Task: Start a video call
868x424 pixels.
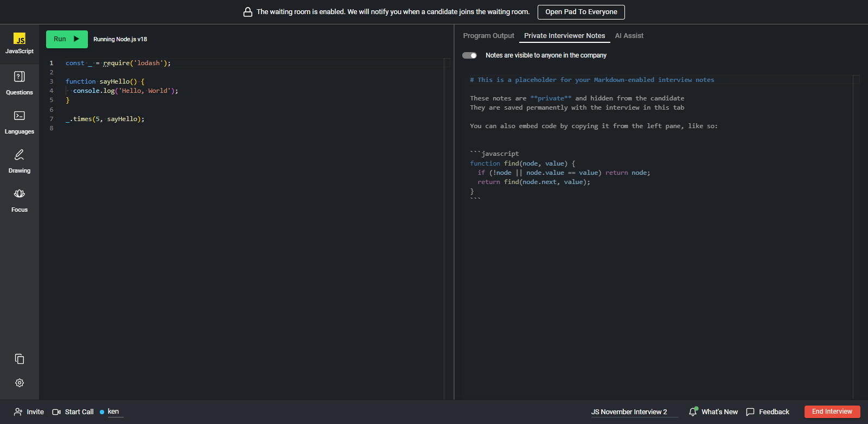Action: pyautogui.click(x=73, y=412)
